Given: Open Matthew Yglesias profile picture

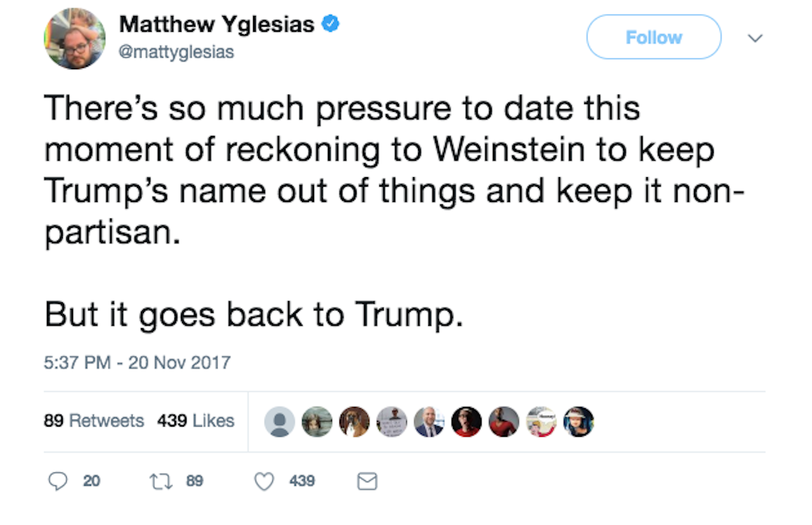Looking at the screenshot, I should point(74,38).
